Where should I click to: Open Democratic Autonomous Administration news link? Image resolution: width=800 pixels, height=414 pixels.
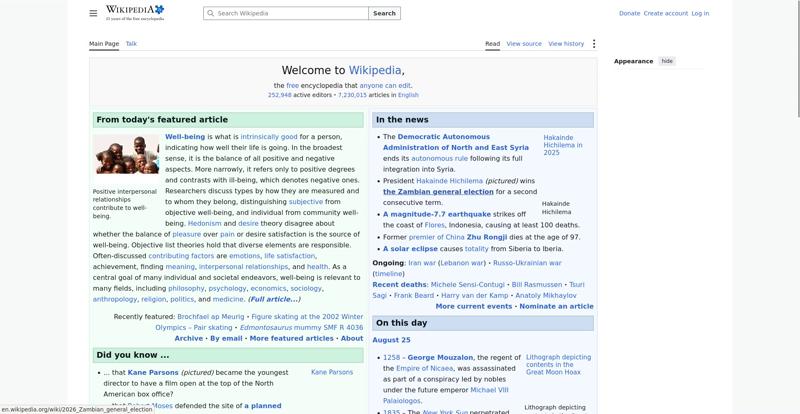click(456, 142)
